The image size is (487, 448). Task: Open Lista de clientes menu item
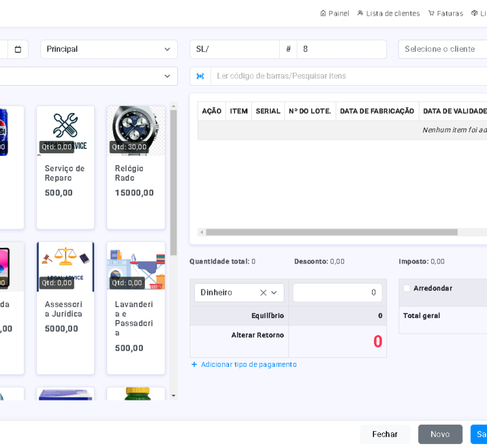(x=388, y=13)
